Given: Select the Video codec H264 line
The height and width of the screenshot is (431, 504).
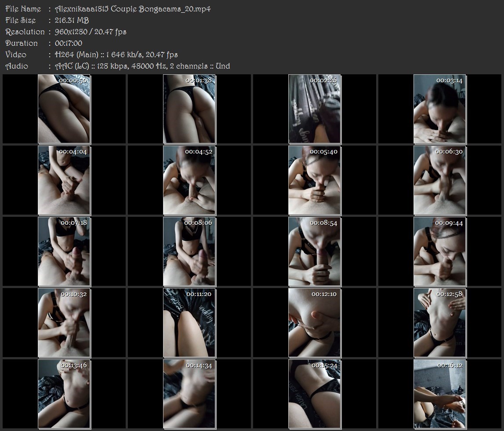Looking at the screenshot, I should 116,55.
